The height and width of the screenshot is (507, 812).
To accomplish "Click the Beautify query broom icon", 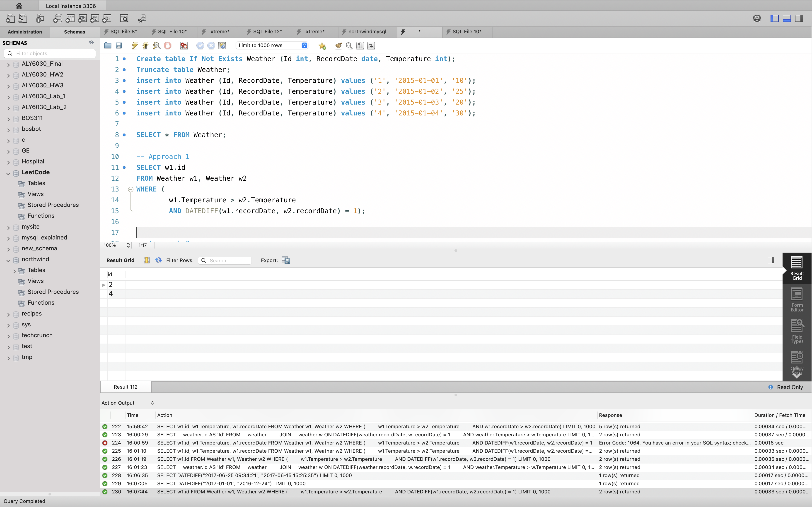I will click(338, 45).
